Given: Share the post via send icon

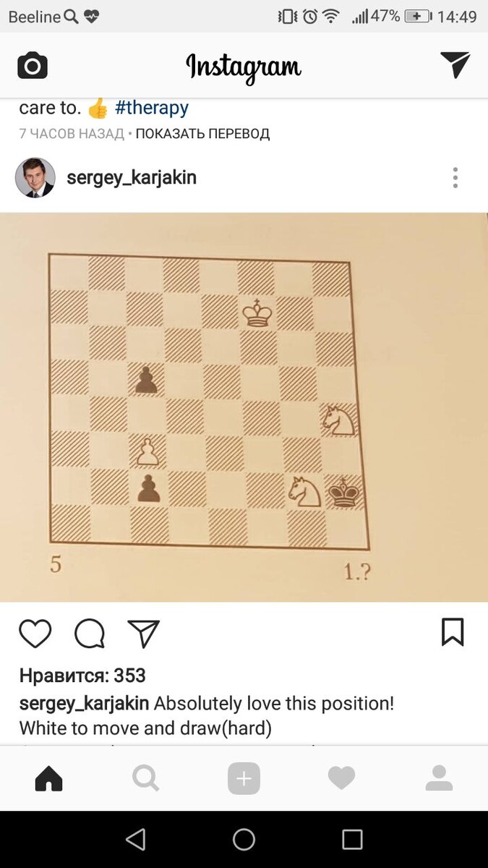Looking at the screenshot, I should click(143, 633).
